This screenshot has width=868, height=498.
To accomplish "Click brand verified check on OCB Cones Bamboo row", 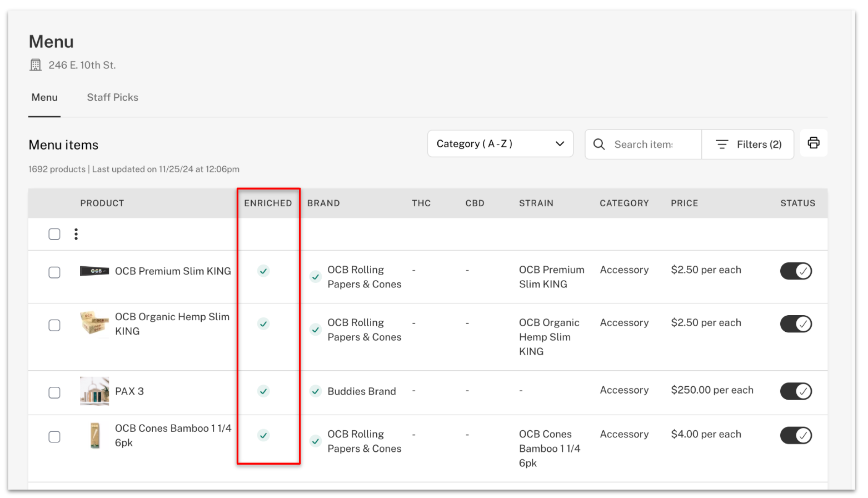I will coord(316,441).
